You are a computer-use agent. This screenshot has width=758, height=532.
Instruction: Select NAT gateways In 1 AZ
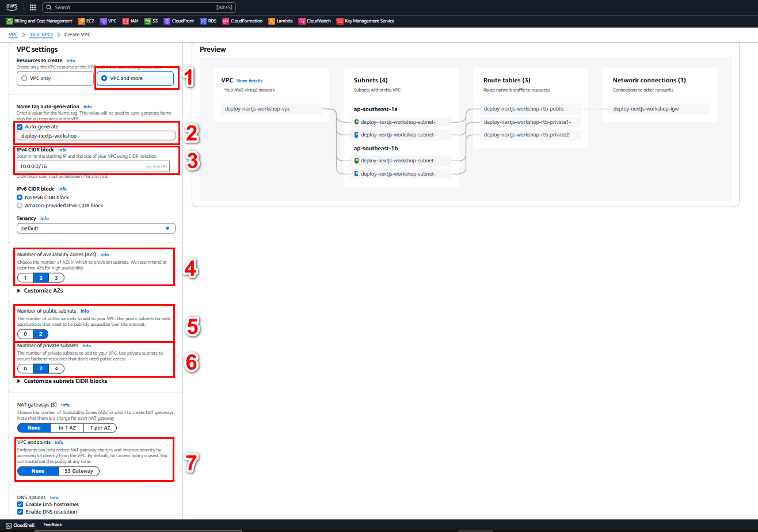coord(67,428)
